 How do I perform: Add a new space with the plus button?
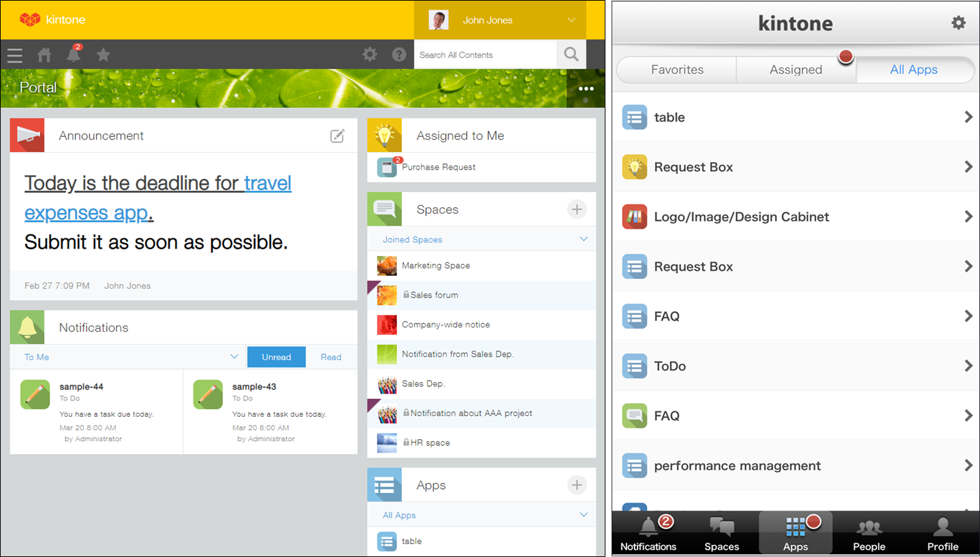point(576,209)
